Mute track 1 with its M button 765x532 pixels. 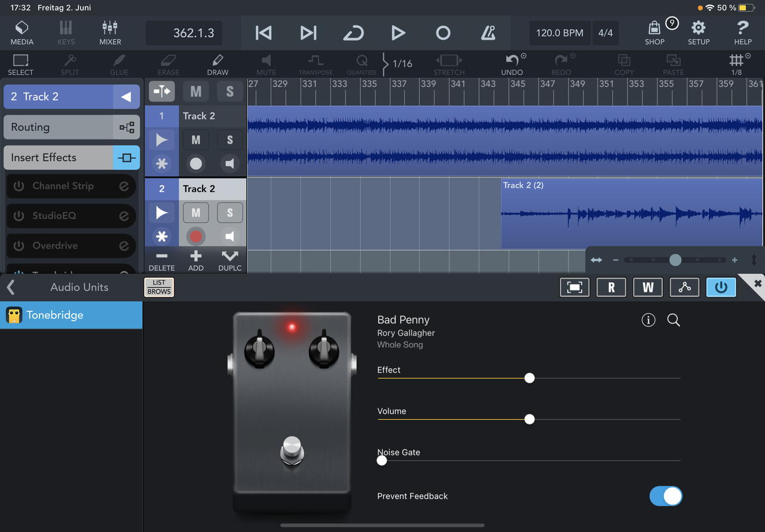tap(196, 140)
